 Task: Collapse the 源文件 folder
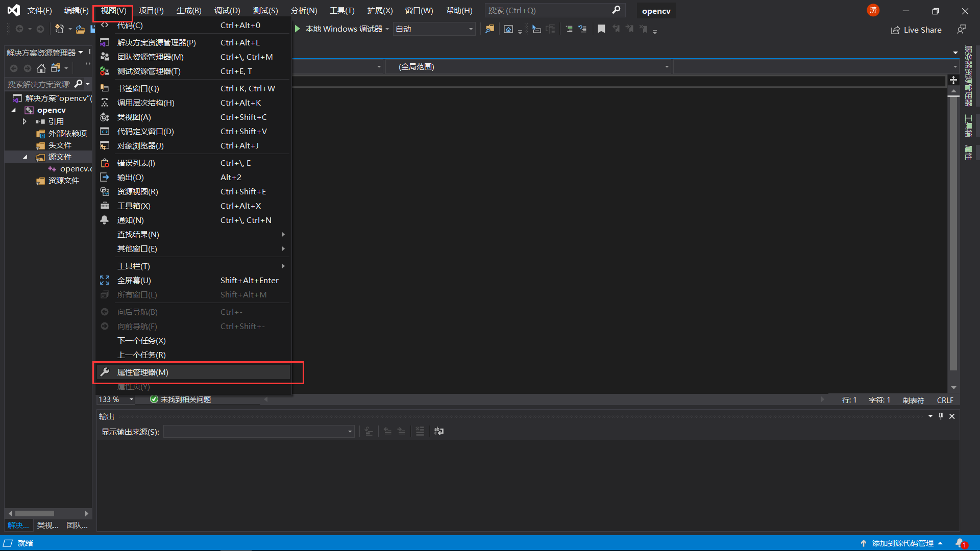(x=25, y=157)
